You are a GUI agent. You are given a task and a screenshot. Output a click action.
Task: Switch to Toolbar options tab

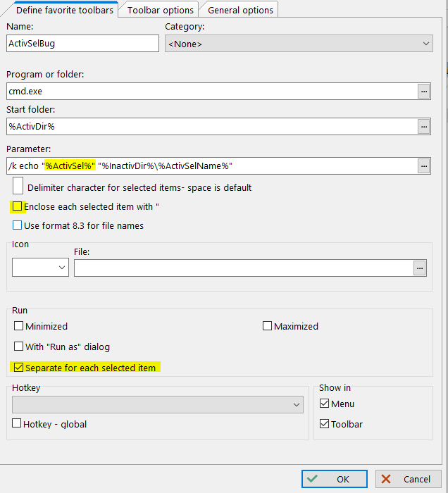[160, 10]
